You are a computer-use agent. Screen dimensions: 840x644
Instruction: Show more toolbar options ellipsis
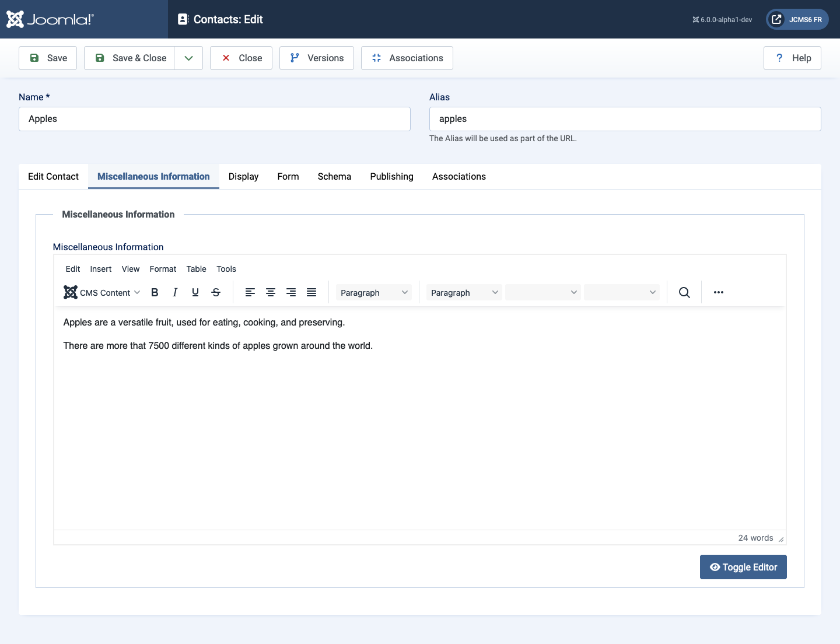point(719,292)
